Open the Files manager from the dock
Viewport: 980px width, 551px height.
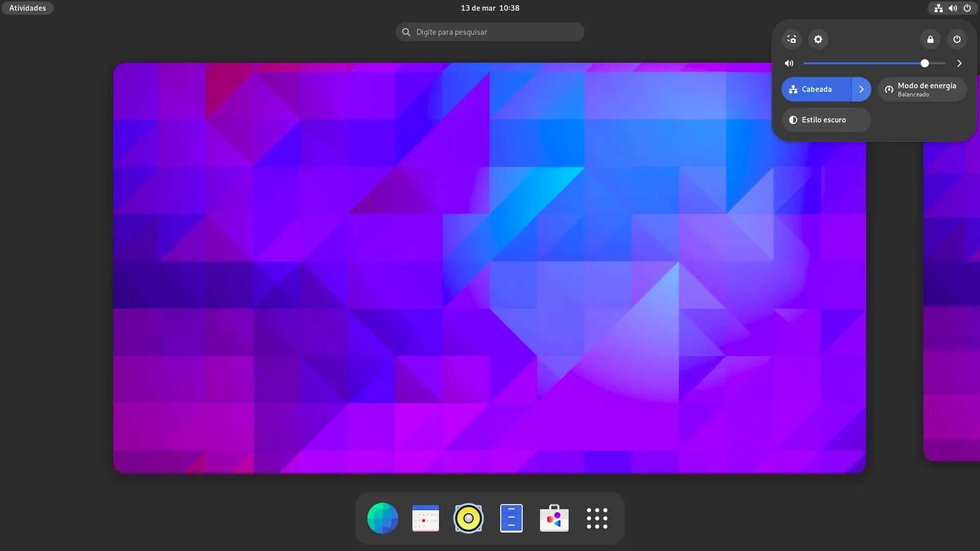pyautogui.click(x=511, y=518)
